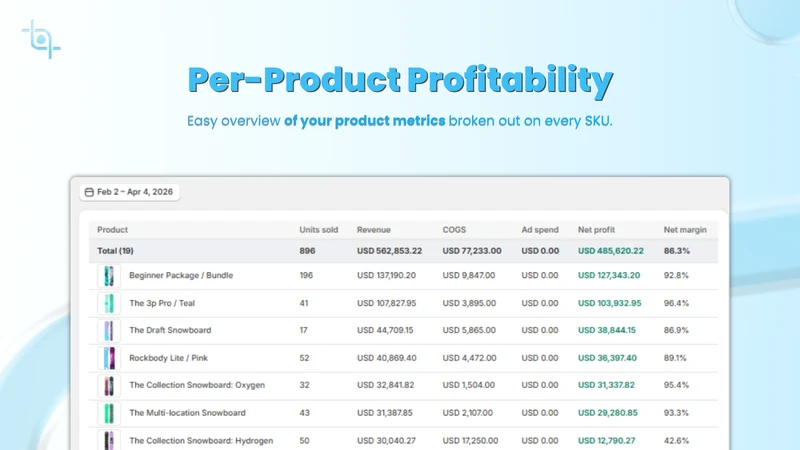Screen dimensions: 800x450
Task: Click net margin value 96.4%
Action: tap(676, 303)
